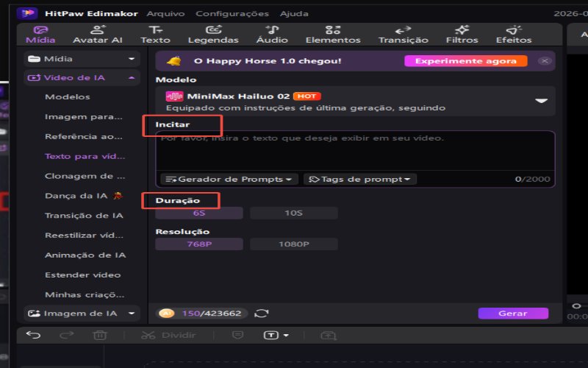Open the Efeitos panel

(513, 35)
